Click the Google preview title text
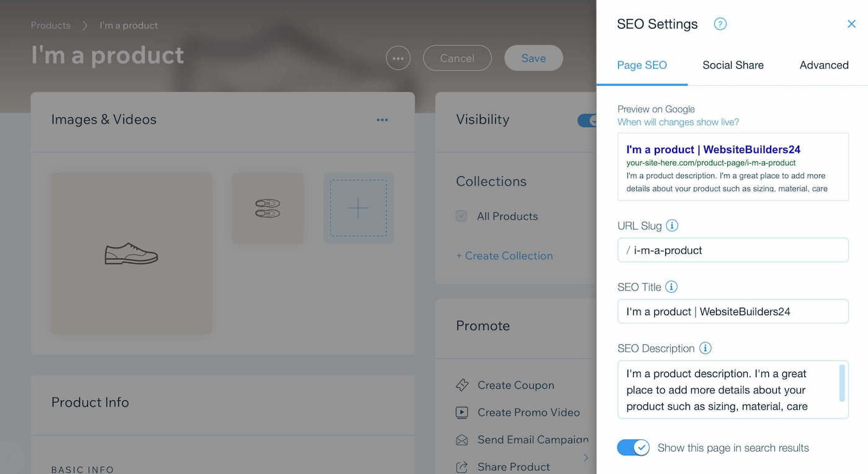Viewport: 868px width, 474px height. (713, 150)
